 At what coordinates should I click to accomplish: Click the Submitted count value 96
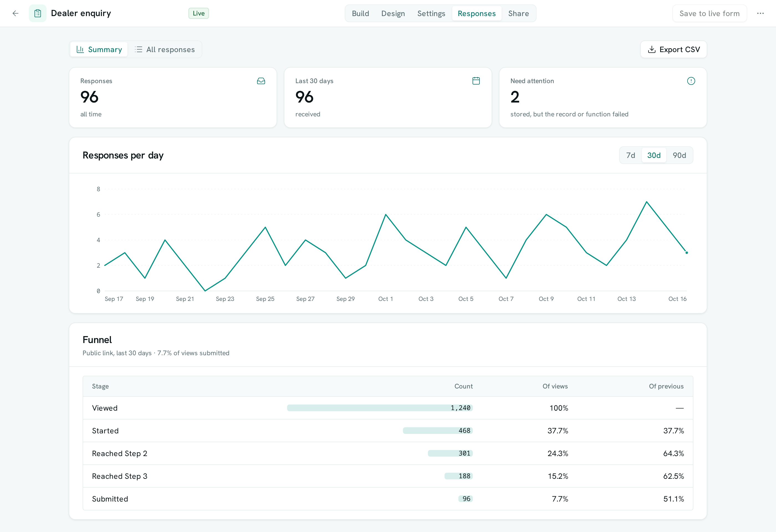point(466,499)
